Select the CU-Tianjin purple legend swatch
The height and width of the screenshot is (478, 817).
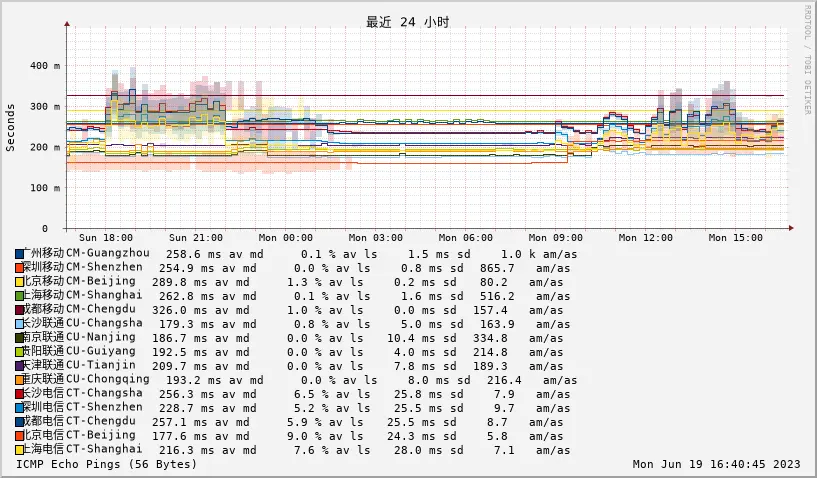(20, 366)
